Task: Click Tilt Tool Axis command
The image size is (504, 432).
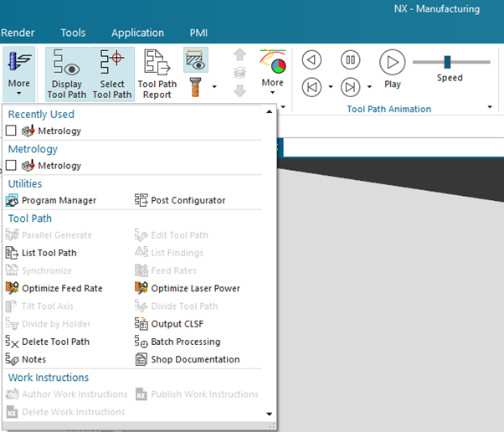Action: coord(39,306)
